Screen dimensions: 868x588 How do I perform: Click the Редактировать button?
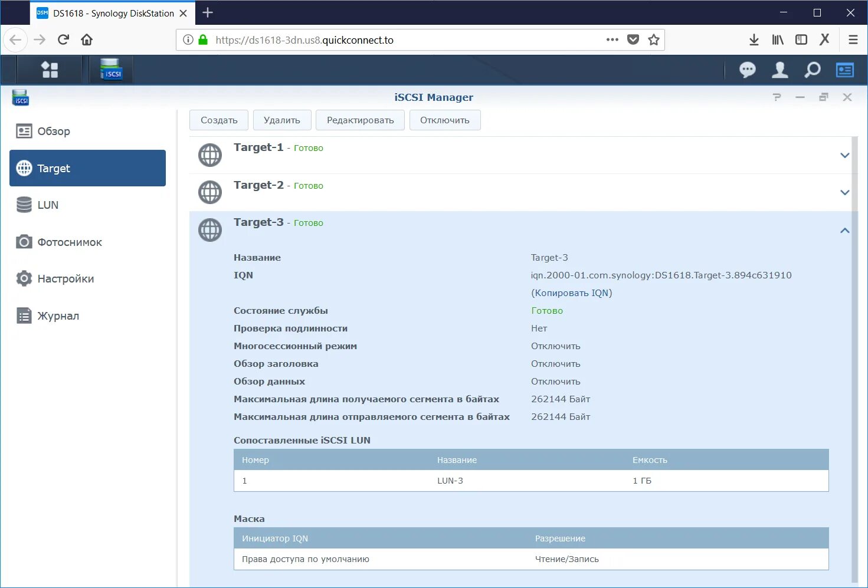point(360,120)
